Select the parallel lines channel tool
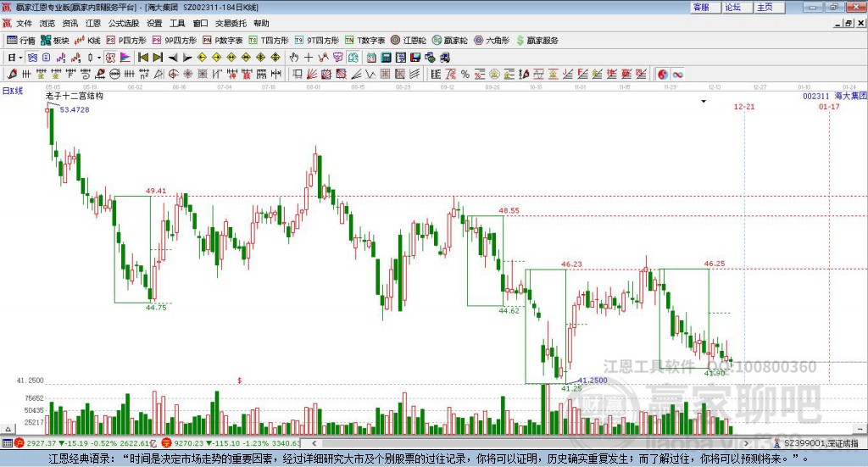This screenshot has width=868, height=467. pos(415,74)
